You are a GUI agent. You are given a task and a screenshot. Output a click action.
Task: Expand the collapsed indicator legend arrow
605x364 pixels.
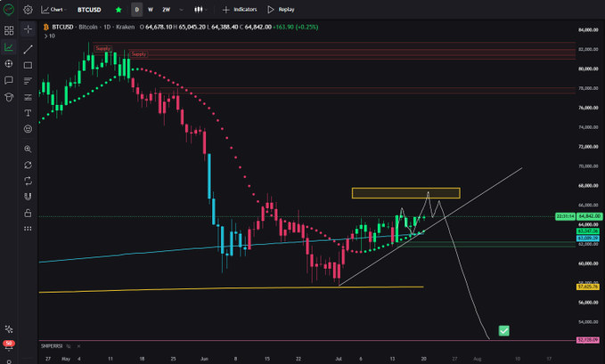[46, 36]
